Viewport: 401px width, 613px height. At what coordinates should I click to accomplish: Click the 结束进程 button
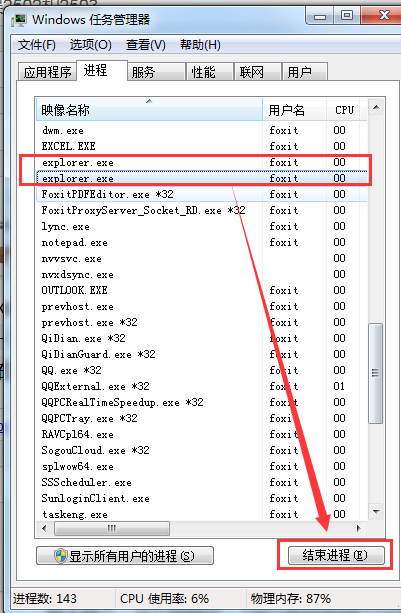tap(336, 555)
